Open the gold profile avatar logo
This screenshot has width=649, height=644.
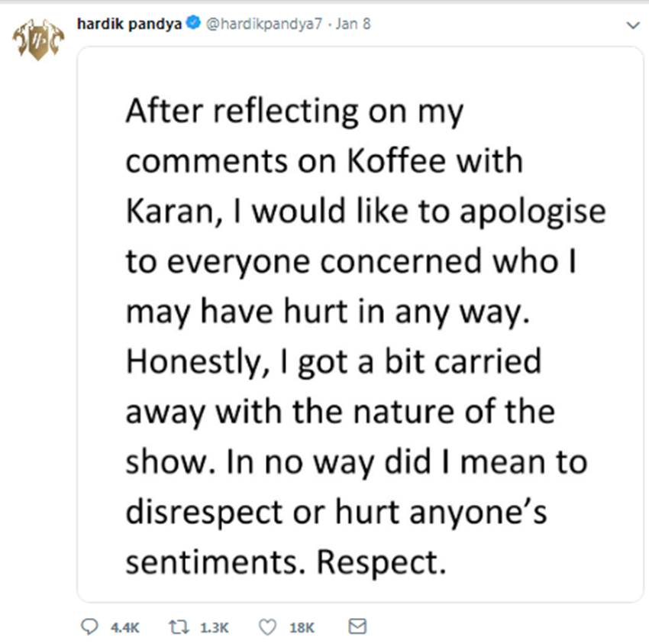[x=38, y=42]
